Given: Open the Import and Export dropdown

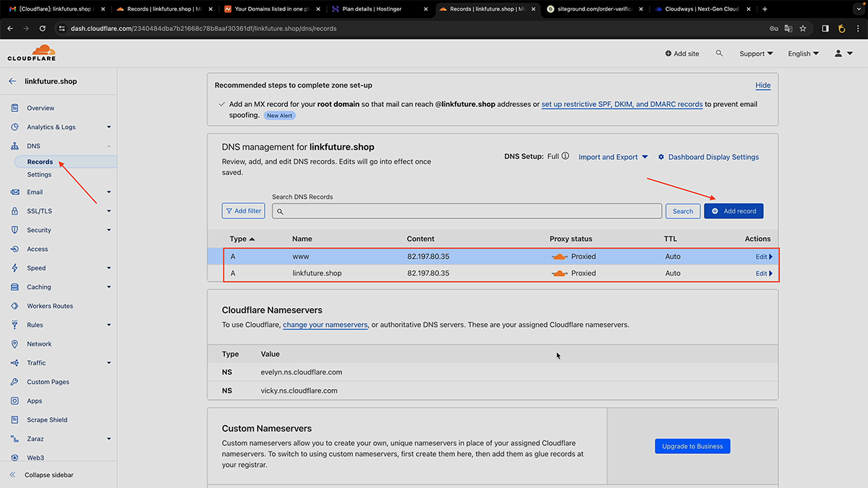Looking at the screenshot, I should 613,157.
